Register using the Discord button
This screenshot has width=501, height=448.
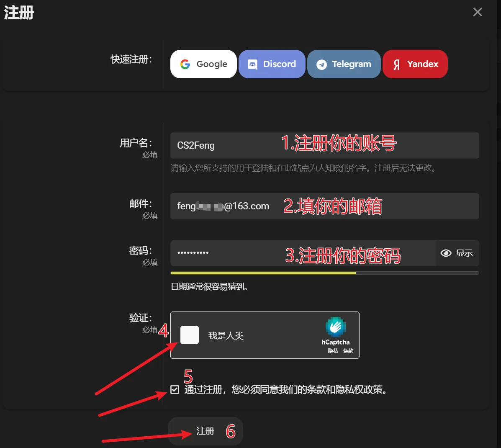pos(272,64)
